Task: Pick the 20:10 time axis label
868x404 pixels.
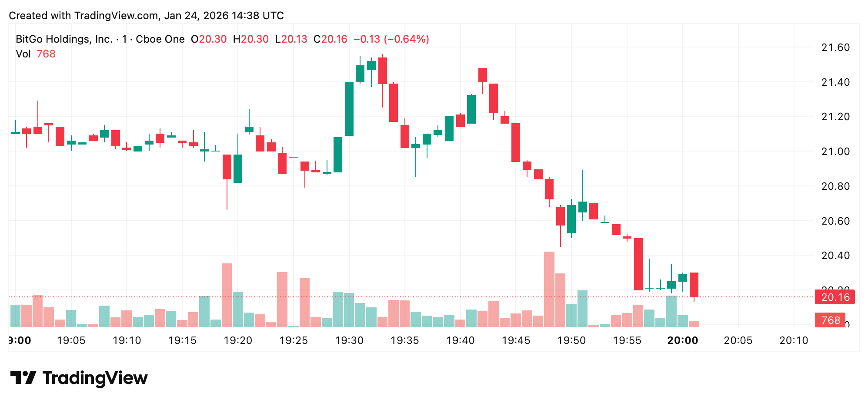Action: [x=793, y=340]
